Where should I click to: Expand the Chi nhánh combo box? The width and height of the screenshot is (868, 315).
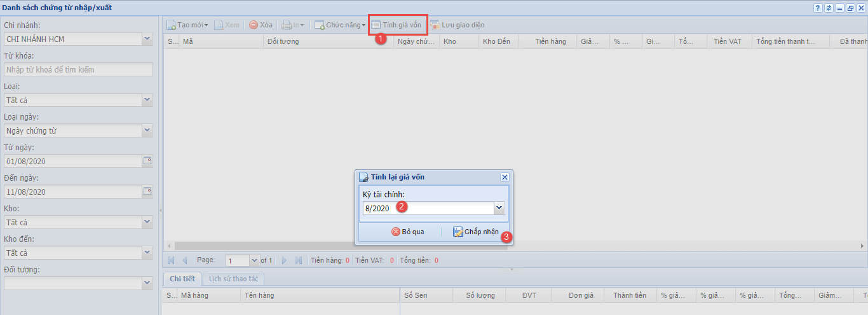[147, 39]
